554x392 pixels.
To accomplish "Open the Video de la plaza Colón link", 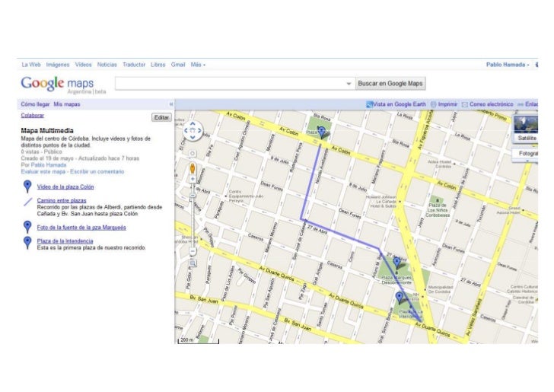I will tap(65, 186).
